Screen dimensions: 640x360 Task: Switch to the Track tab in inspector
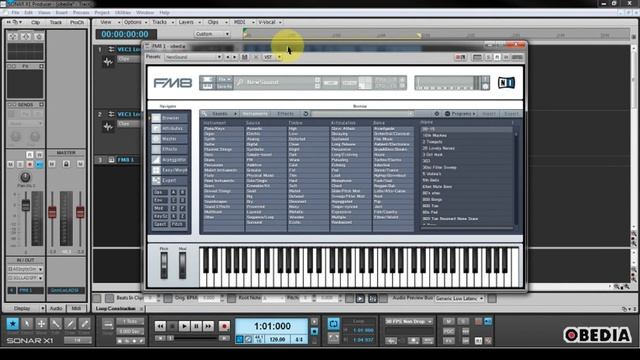pyautogui.click(x=56, y=22)
